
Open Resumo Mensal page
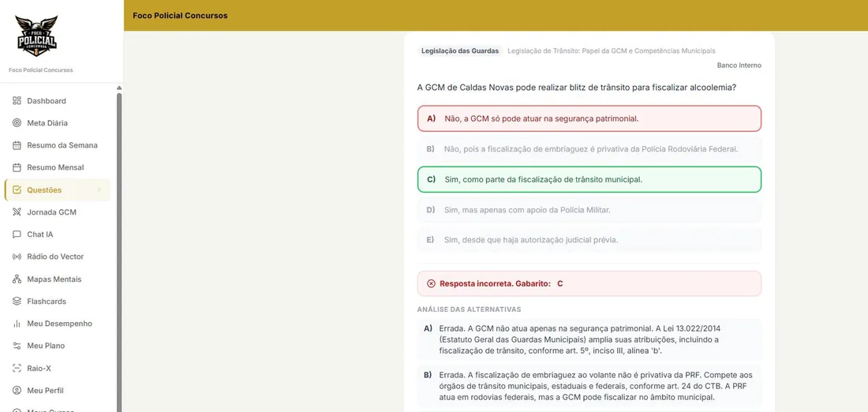(x=58, y=167)
